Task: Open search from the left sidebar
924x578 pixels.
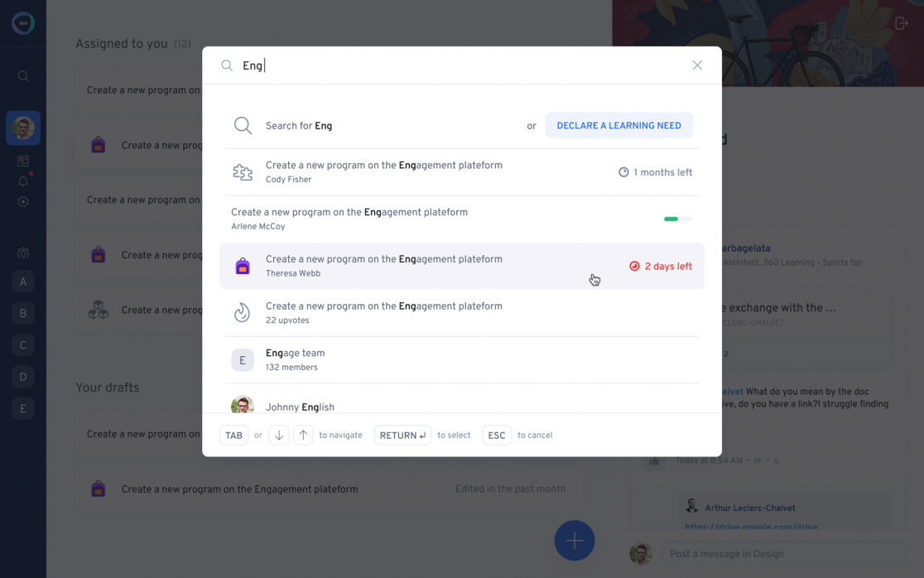Action: tap(23, 76)
